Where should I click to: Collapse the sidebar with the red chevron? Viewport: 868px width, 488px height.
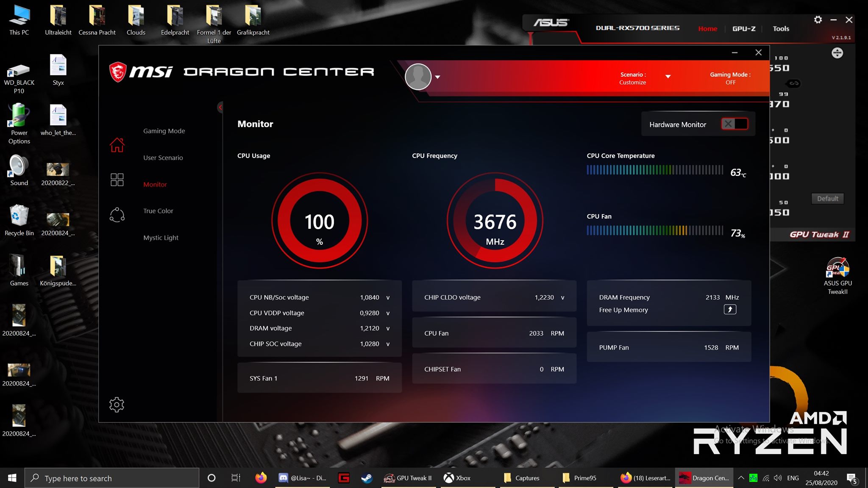tap(220, 107)
